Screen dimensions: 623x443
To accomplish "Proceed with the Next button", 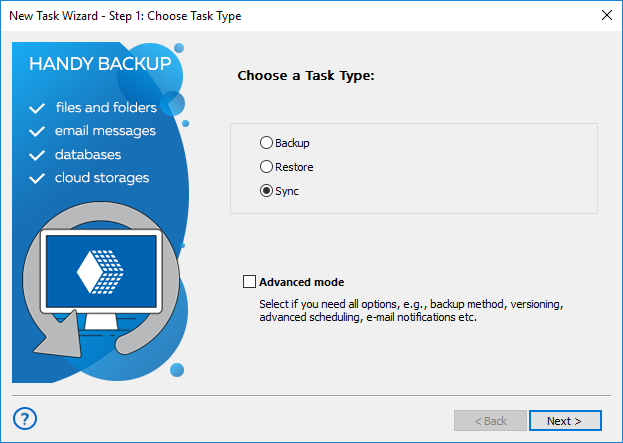I will click(x=565, y=421).
